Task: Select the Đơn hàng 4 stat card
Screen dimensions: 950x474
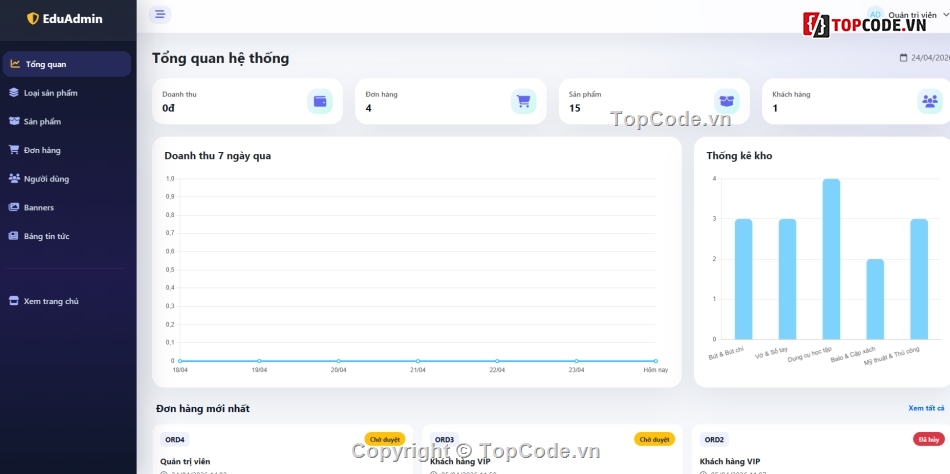Action: [x=451, y=101]
